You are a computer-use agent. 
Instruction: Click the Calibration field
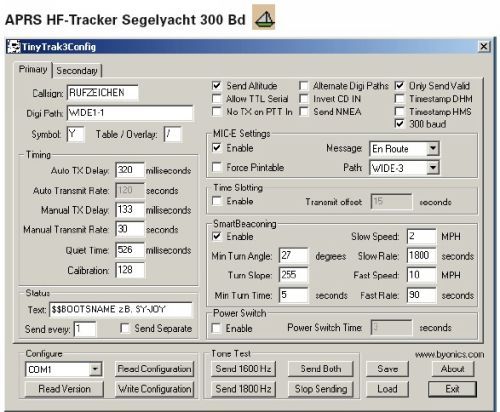[x=130, y=270]
